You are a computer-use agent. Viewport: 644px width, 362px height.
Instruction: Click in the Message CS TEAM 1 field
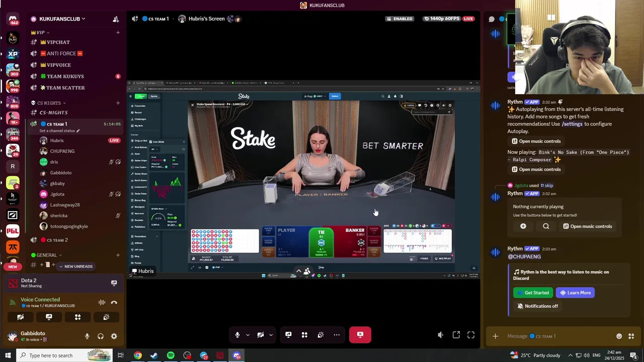tap(558, 336)
